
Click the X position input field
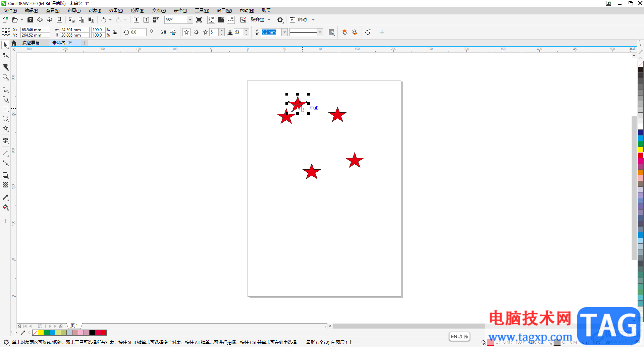[x=35, y=30]
